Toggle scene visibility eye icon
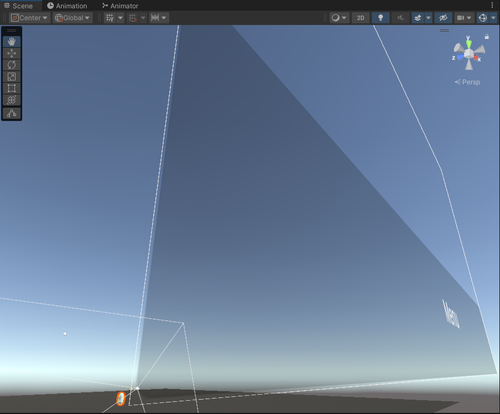500x414 pixels. 443,18
